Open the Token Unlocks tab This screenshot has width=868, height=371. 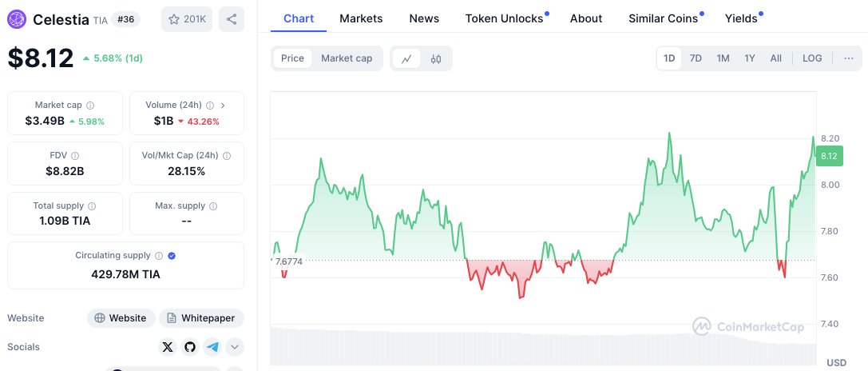click(x=504, y=18)
